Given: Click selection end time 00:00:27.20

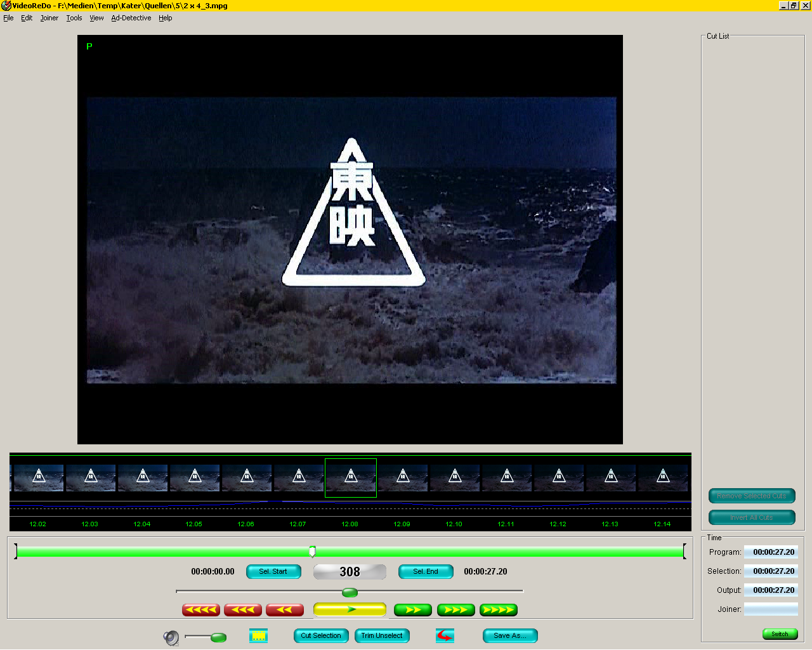Looking at the screenshot, I should (485, 571).
